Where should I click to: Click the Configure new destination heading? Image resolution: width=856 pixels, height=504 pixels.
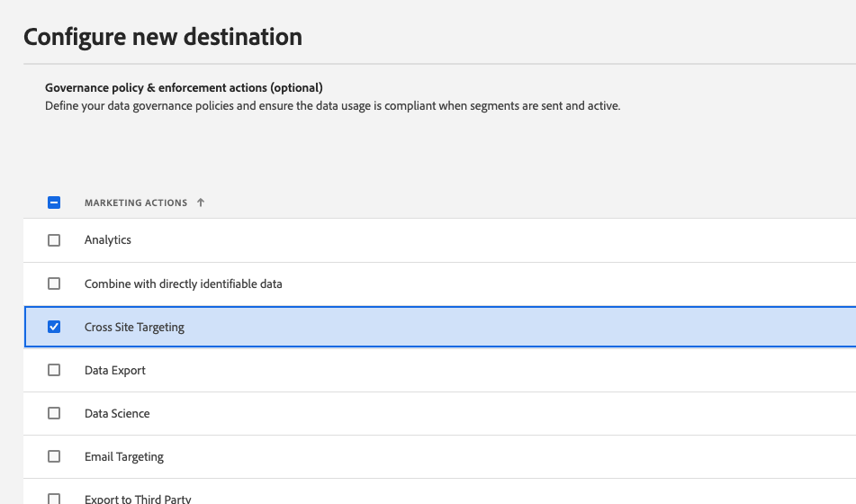pos(163,37)
